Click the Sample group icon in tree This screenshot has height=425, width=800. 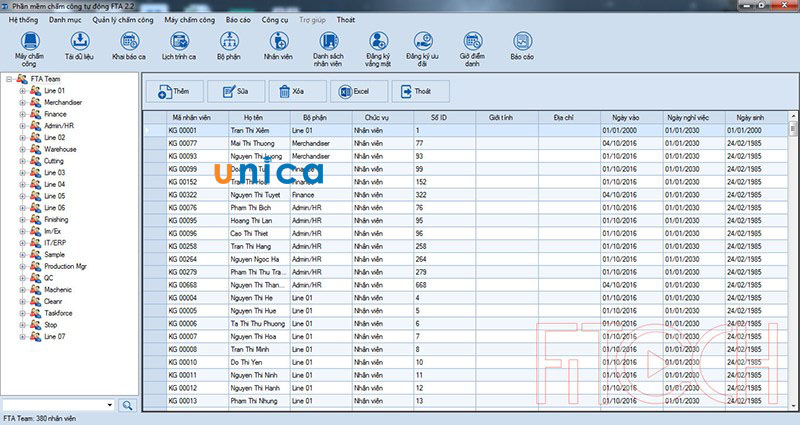(x=35, y=255)
